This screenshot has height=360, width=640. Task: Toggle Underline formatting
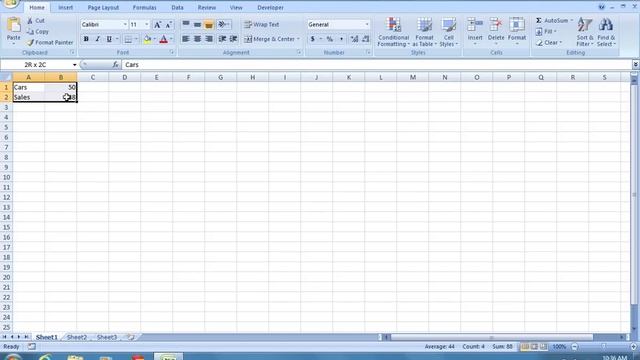coord(109,39)
